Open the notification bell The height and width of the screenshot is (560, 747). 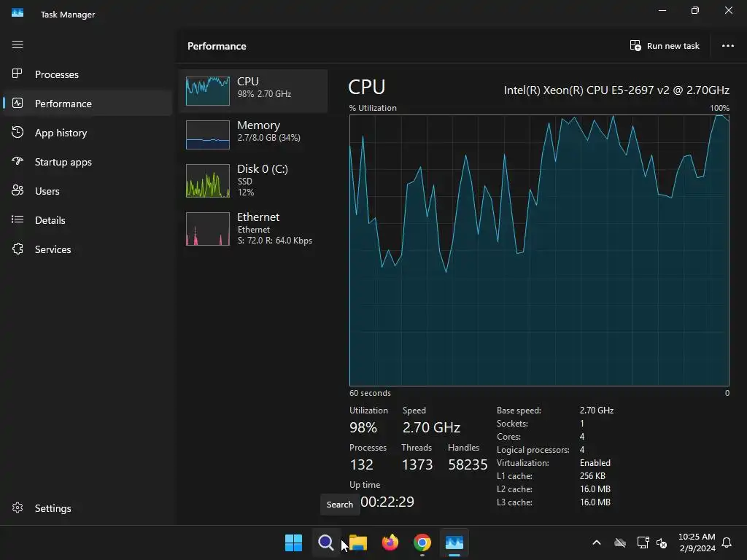click(x=727, y=542)
